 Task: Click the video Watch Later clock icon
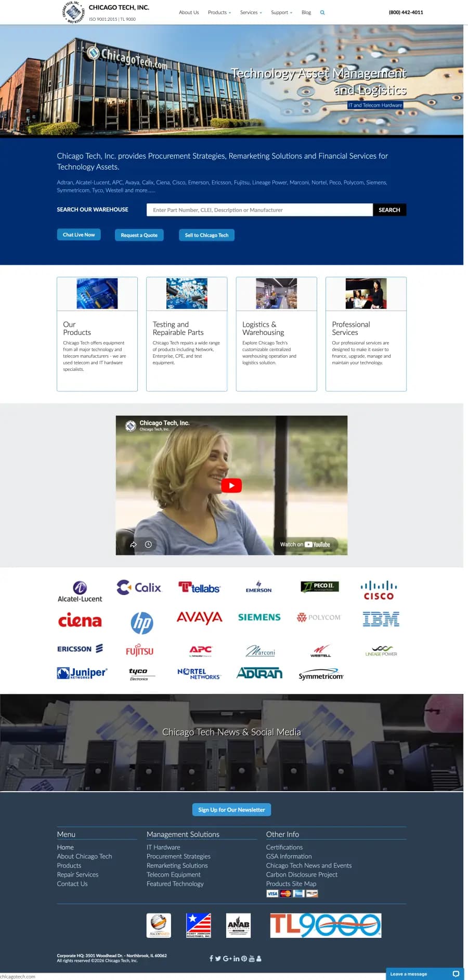[x=148, y=544]
